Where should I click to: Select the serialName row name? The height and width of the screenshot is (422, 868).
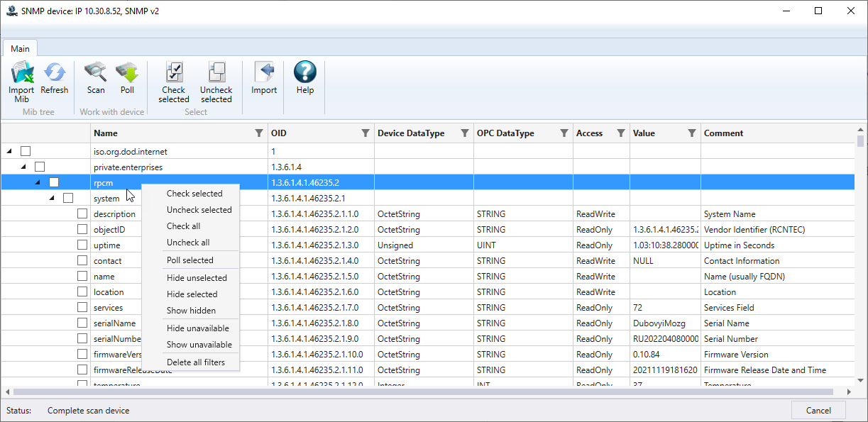tap(114, 323)
